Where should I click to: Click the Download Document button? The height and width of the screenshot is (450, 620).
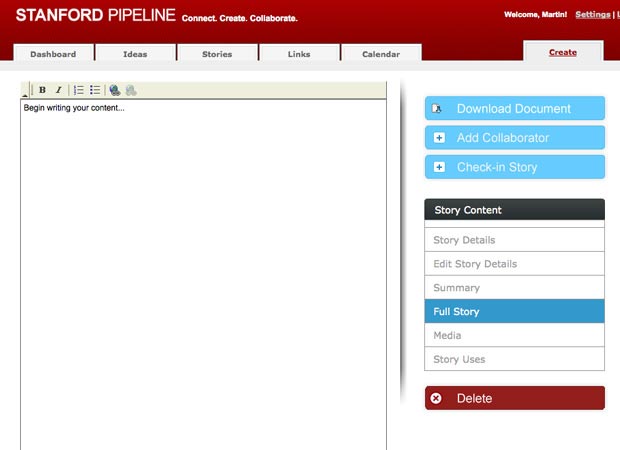[x=515, y=108]
